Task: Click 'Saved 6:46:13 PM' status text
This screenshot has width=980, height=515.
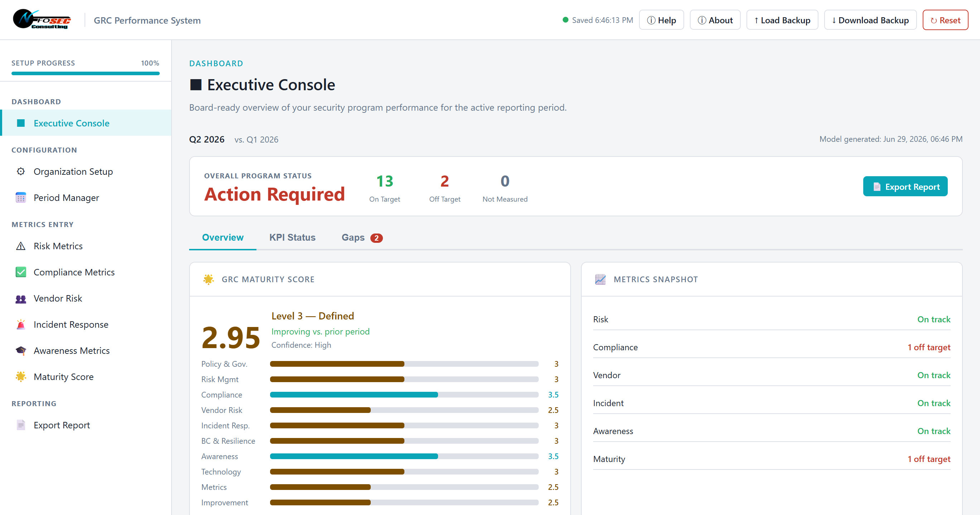Action: 602,20
